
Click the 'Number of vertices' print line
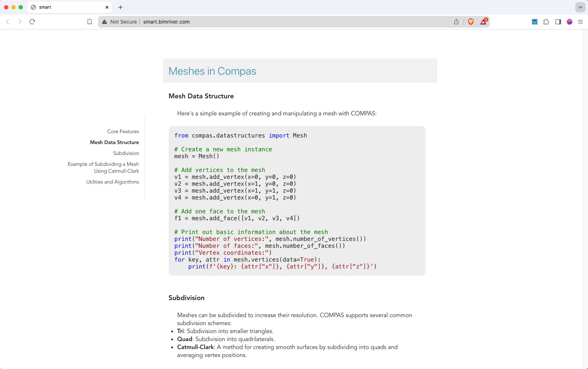point(270,239)
